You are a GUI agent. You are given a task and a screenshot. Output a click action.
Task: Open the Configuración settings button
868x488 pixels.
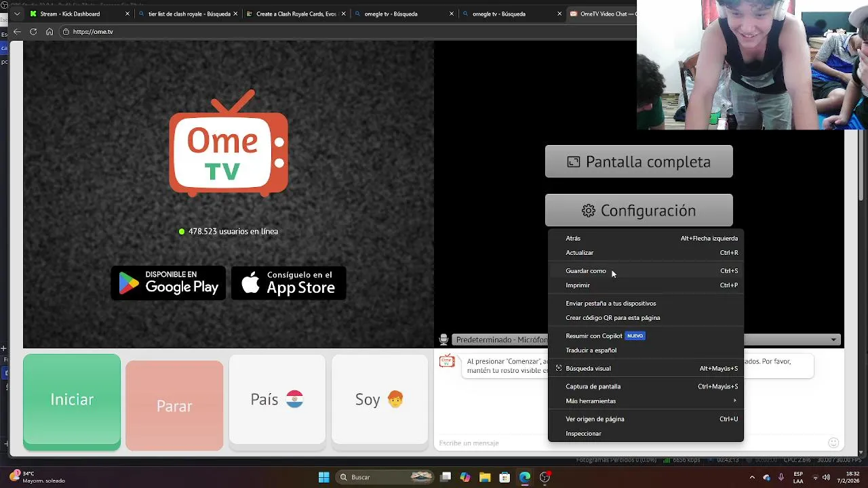click(639, 210)
